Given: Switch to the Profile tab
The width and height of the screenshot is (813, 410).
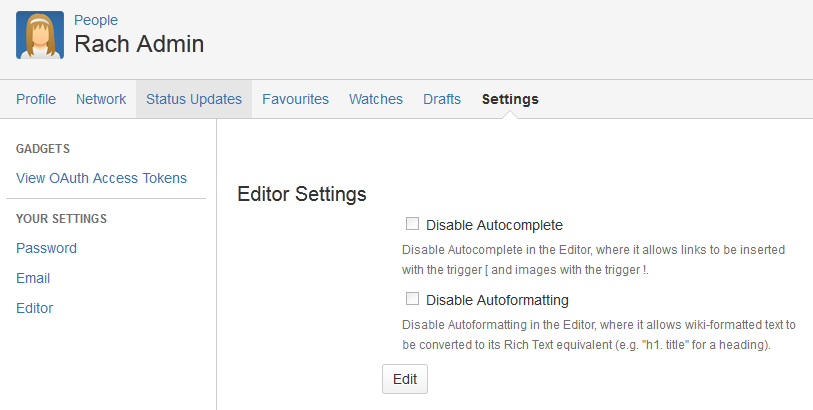Looking at the screenshot, I should [36, 99].
